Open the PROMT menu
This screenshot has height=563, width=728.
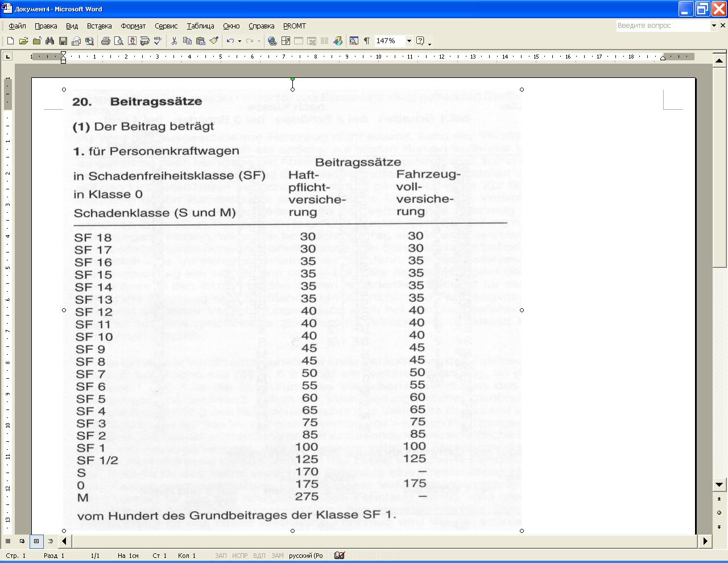point(295,26)
